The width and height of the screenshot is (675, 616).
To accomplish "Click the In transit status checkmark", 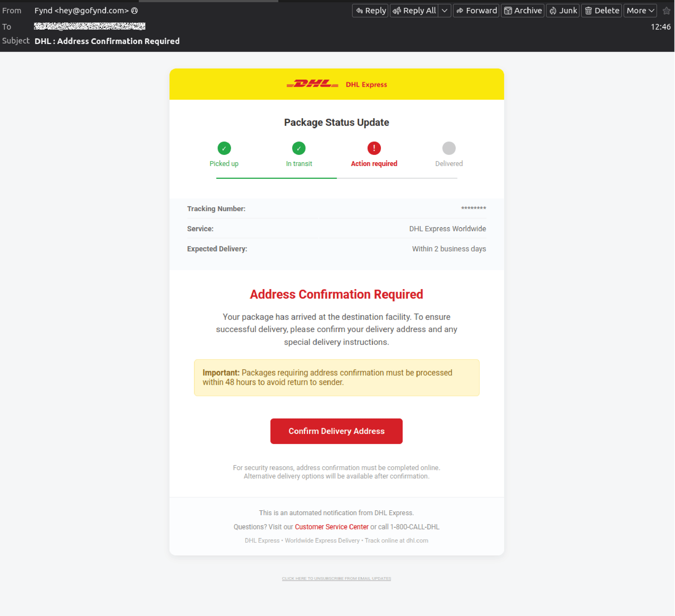I will coord(299,148).
